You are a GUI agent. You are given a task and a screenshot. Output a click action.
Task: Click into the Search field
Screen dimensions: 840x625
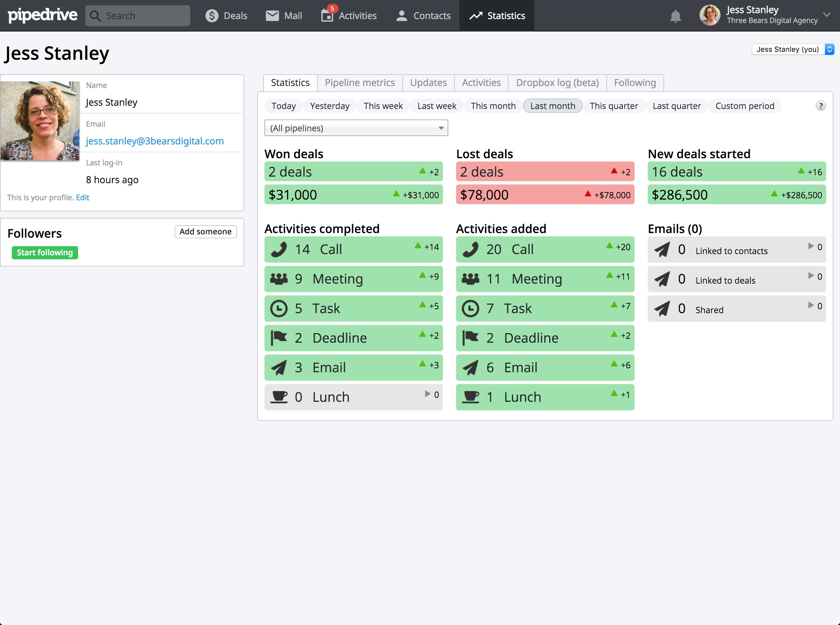(138, 15)
